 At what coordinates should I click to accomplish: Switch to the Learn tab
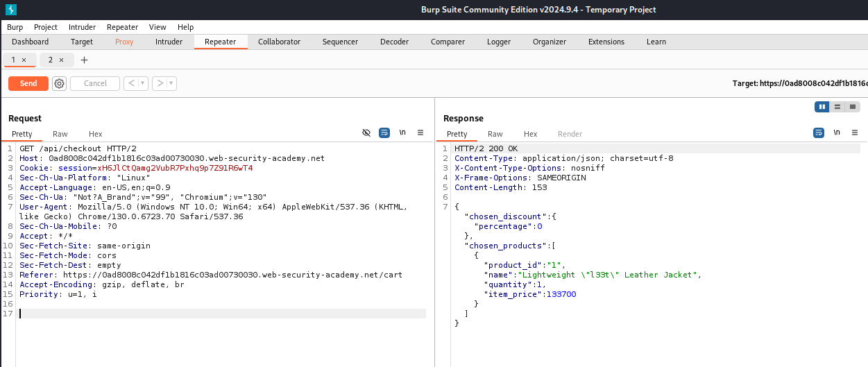point(656,42)
